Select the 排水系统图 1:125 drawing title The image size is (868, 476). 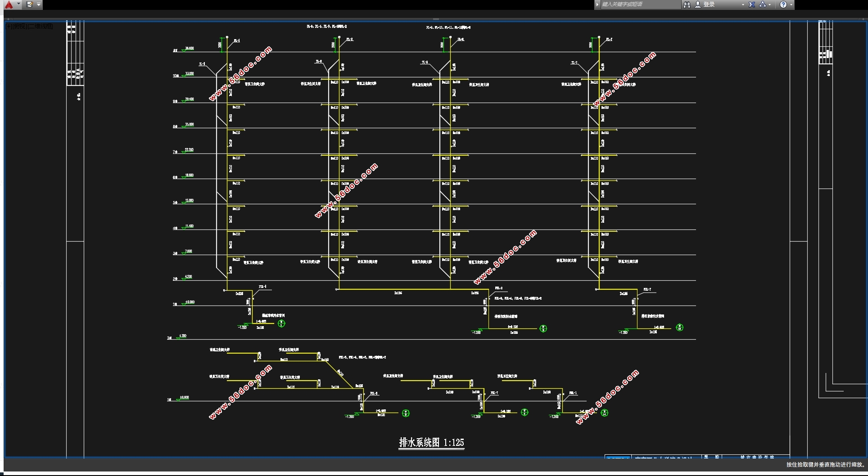click(431, 443)
